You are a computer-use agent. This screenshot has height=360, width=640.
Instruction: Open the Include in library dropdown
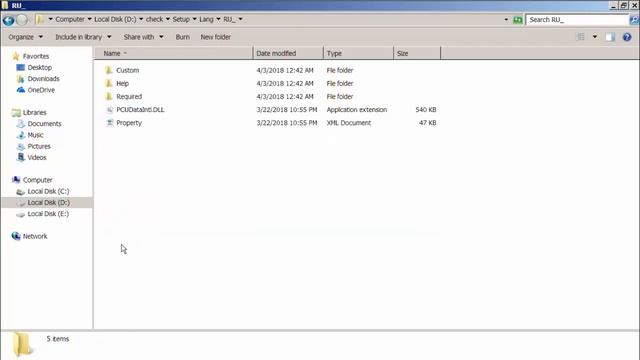pos(83,37)
